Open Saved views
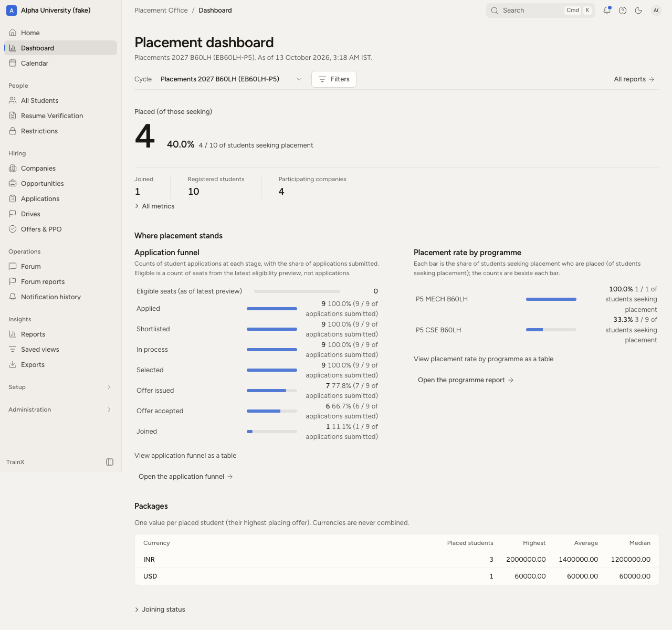The width and height of the screenshot is (672, 630). tap(60, 349)
